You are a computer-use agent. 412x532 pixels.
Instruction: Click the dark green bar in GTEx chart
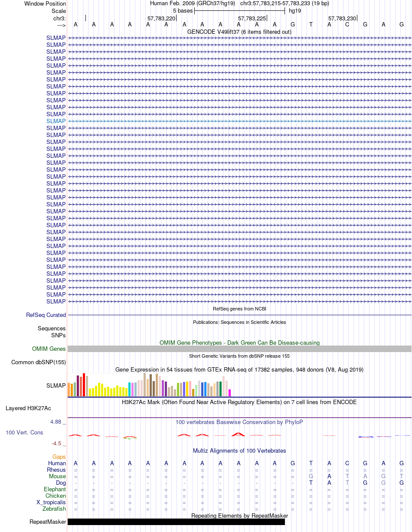221,389
